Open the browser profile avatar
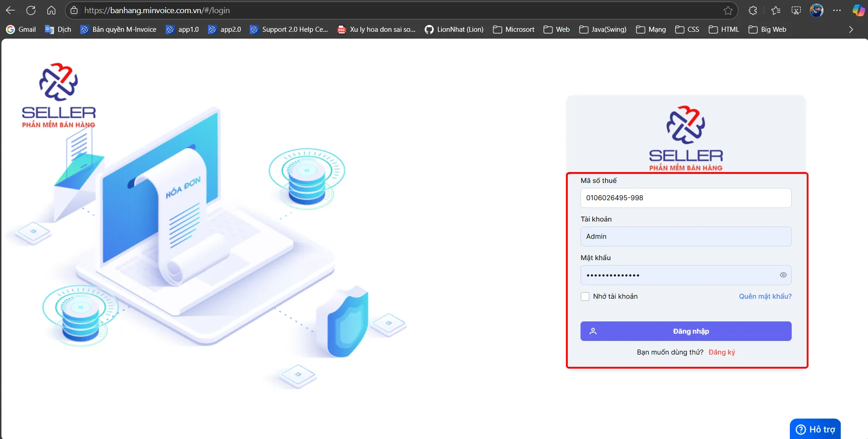Image resolution: width=868 pixels, height=439 pixels. click(817, 10)
